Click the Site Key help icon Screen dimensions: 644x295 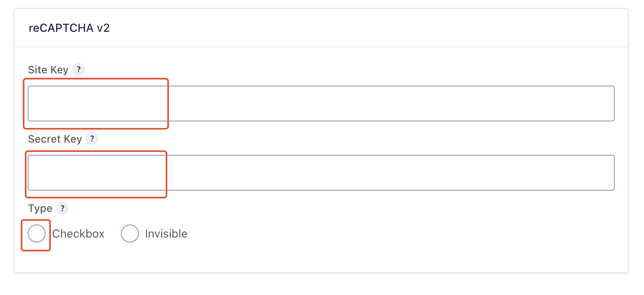[79, 69]
